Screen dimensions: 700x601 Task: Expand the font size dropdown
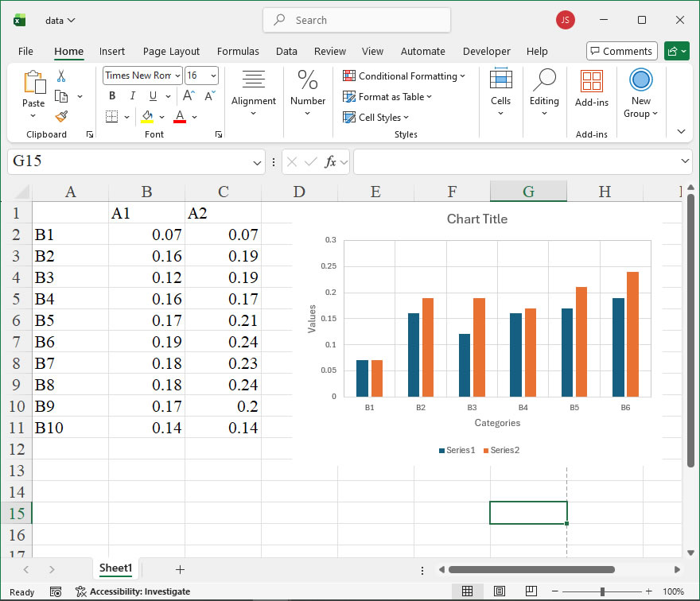pos(212,76)
